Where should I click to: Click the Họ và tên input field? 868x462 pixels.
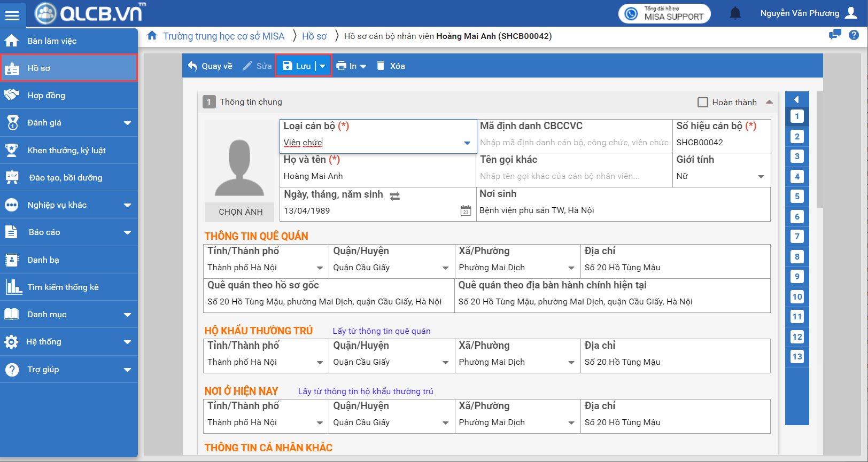[x=377, y=176]
